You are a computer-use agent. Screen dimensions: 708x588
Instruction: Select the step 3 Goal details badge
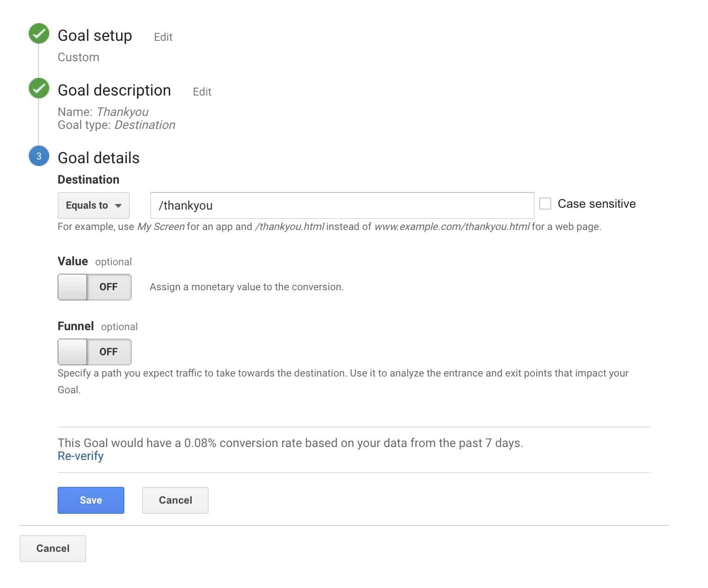tap(39, 156)
